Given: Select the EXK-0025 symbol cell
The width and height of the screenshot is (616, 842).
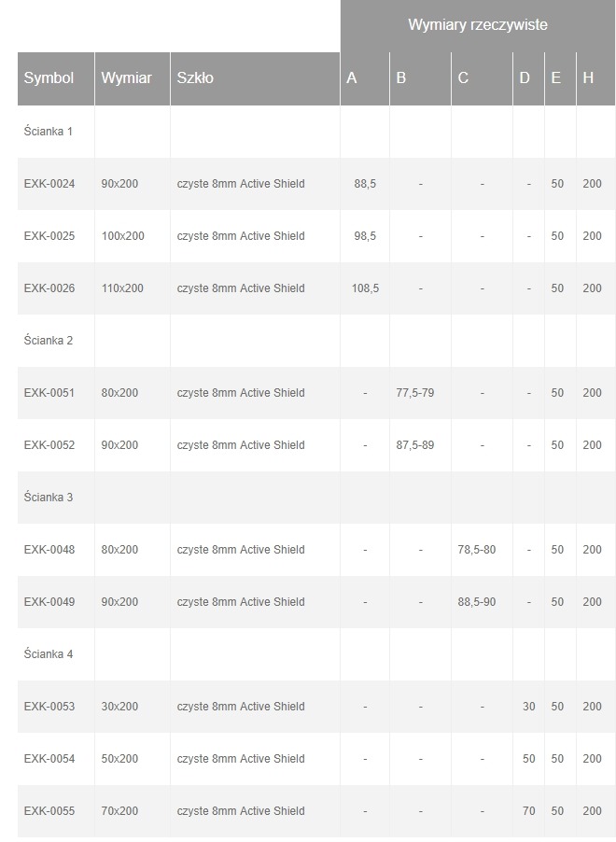Looking at the screenshot, I should 49,236.
